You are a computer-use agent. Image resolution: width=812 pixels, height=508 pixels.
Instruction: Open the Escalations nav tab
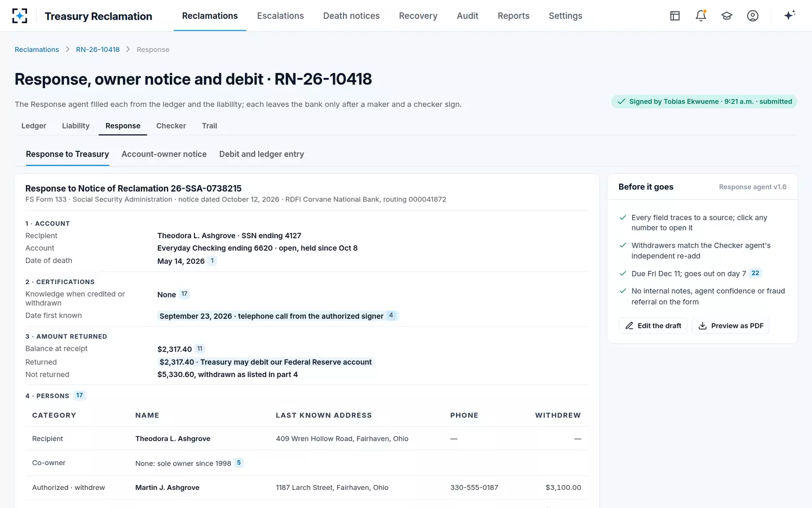[x=280, y=16]
